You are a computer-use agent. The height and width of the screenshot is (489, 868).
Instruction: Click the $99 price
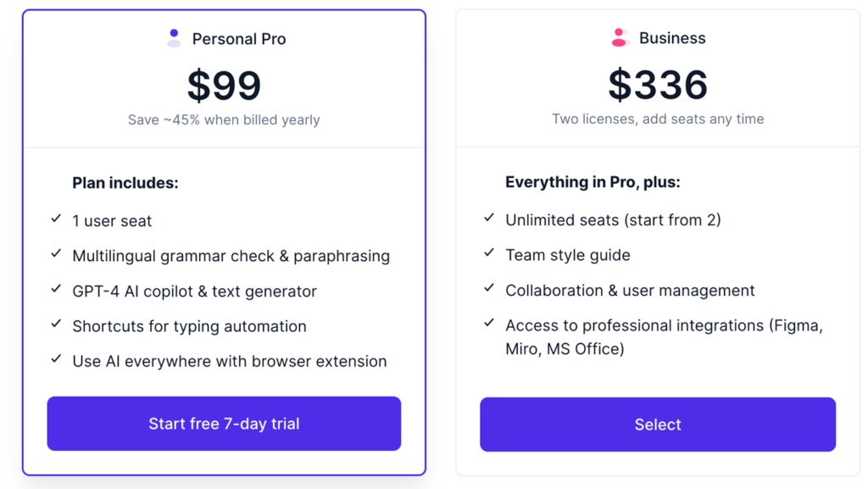[224, 86]
